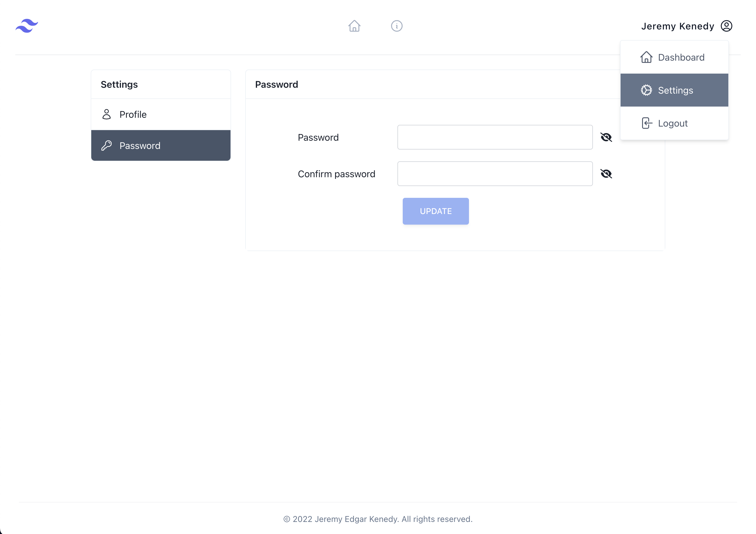Click the gear icon in dropdown menu
The image size is (756, 534).
pos(646,90)
